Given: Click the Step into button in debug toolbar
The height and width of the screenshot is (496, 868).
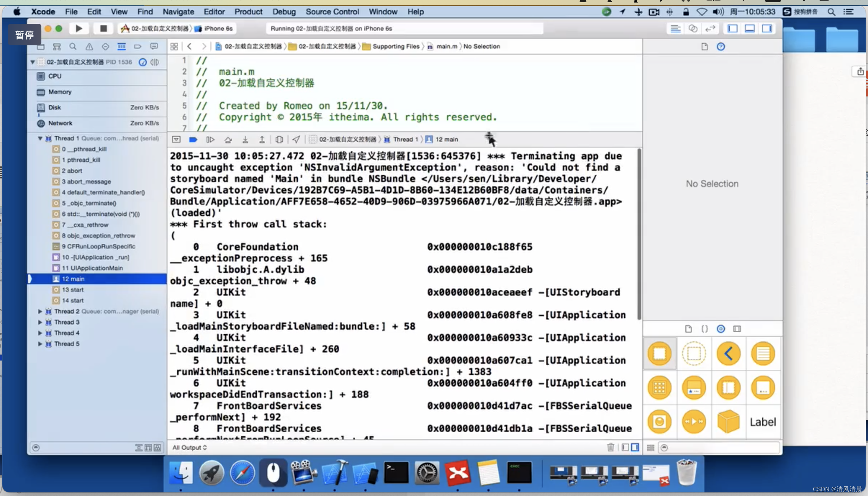Looking at the screenshot, I should (x=245, y=139).
